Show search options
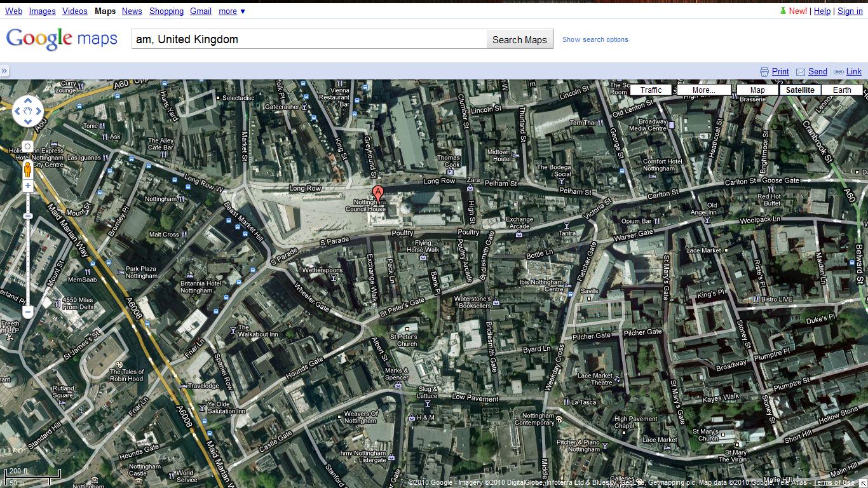This screenshot has width=868, height=488. coord(595,39)
